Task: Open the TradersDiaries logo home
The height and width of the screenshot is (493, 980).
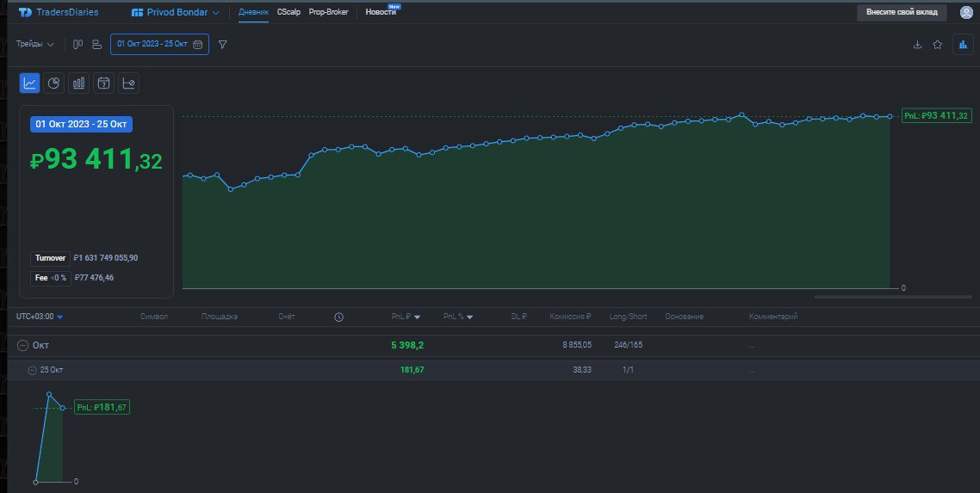Action: tap(59, 13)
